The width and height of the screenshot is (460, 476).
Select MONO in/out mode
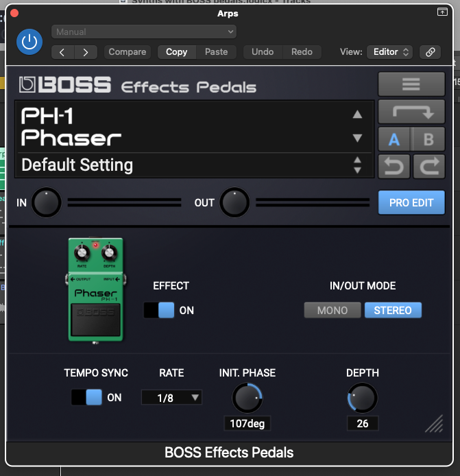pyautogui.click(x=332, y=310)
